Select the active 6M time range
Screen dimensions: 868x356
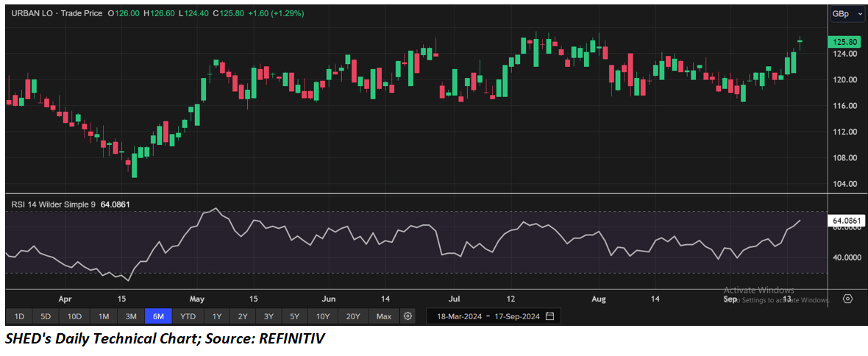tap(158, 317)
